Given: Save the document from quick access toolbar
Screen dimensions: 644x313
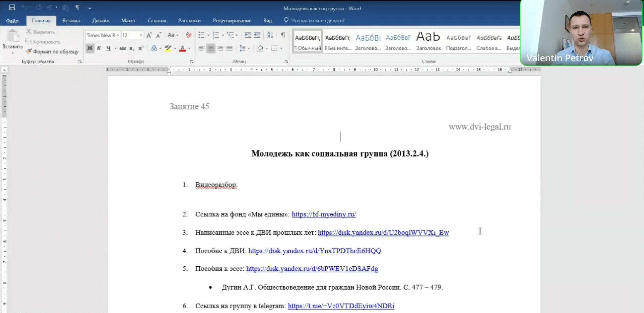Looking at the screenshot, I should coord(13,7).
